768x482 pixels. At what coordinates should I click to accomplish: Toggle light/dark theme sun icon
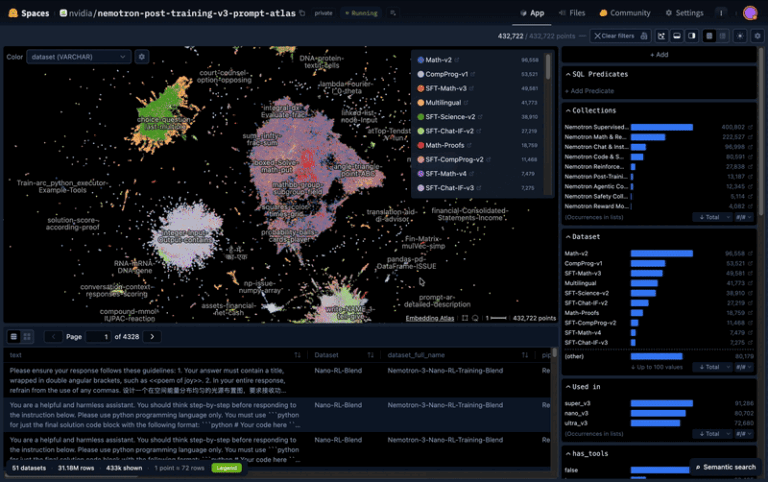[x=740, y=36]
